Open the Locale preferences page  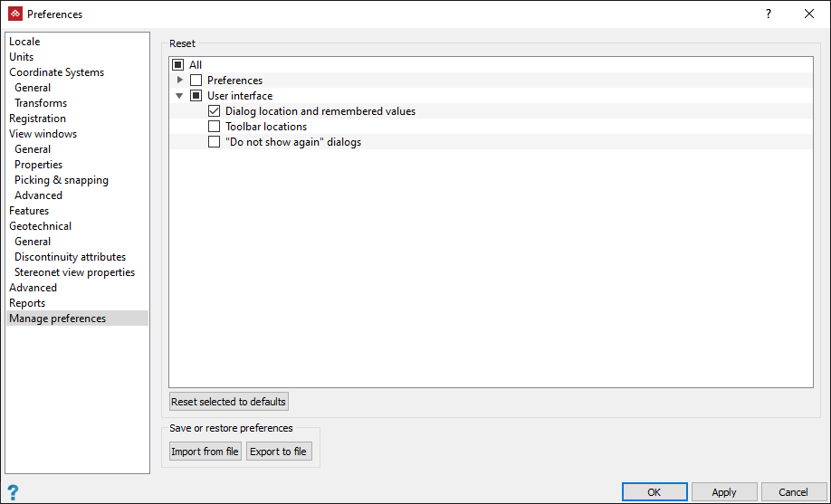[x=24, y=42]
